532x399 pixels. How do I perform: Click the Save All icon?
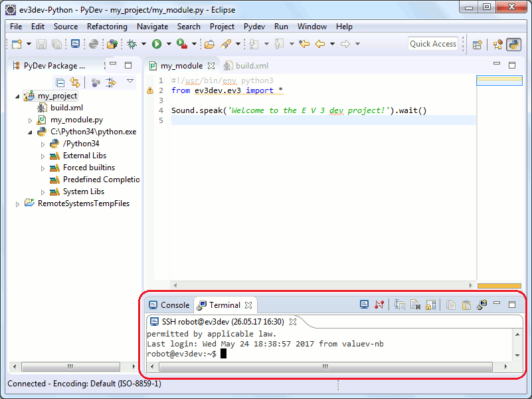[x=56, y=44]
